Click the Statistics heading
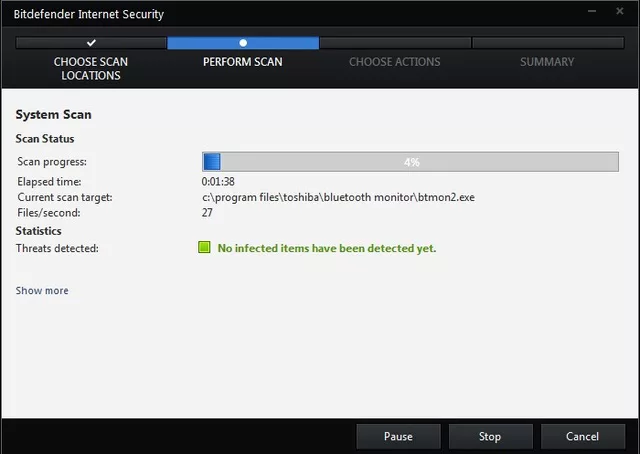The height and width of the screenshot is (454, 640). (x=38, y=231)
